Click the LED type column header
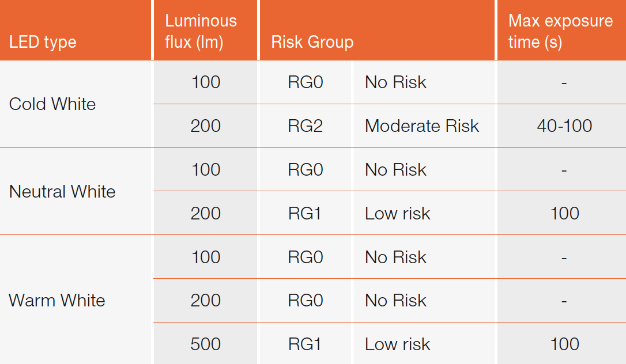 [43, 42]
